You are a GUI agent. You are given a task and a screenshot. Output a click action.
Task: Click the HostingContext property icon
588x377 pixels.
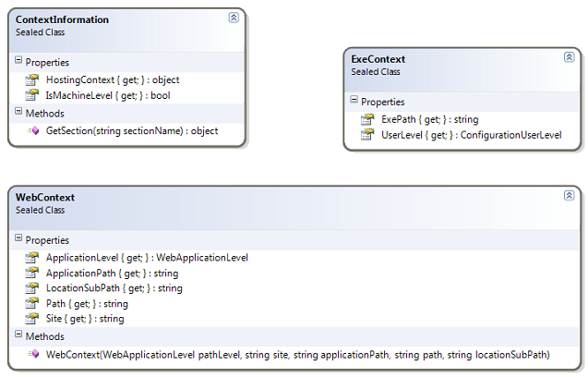click(32, 79)
